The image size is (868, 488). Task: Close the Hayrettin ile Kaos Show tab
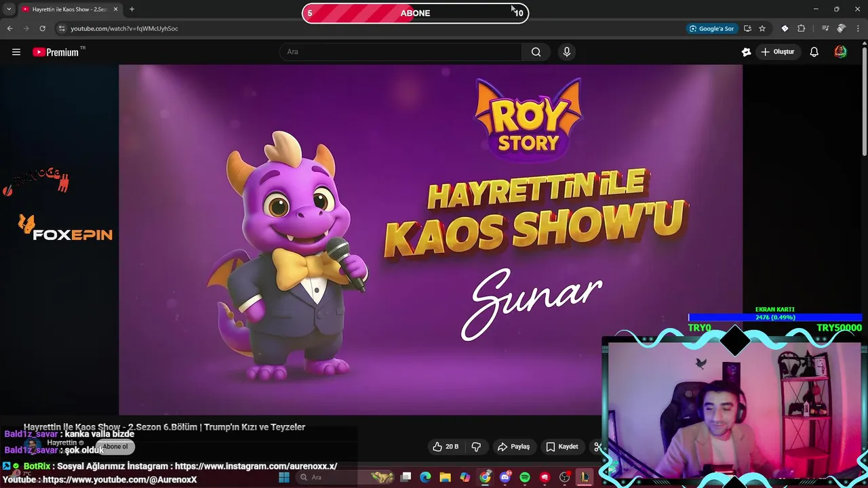pyautogui.click(x=115, y=9)
